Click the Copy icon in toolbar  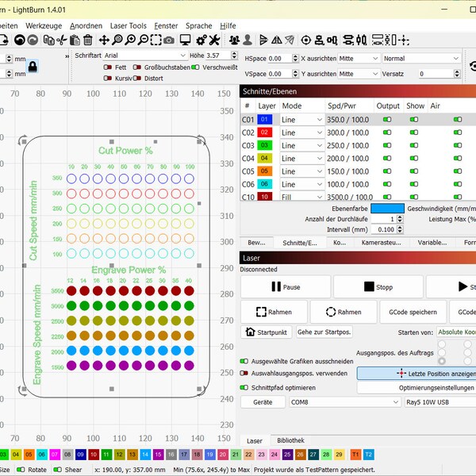49,40
